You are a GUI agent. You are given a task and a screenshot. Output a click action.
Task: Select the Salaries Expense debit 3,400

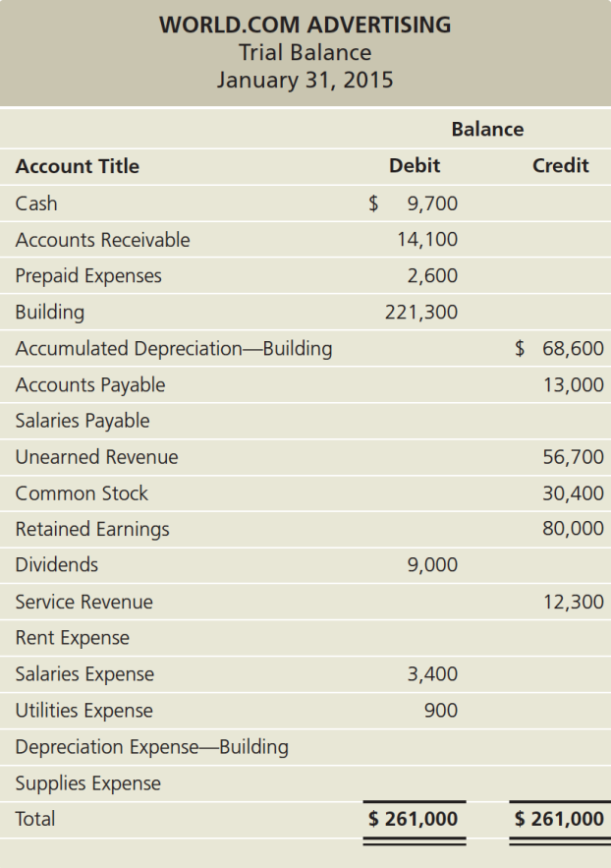pos(432,674)
